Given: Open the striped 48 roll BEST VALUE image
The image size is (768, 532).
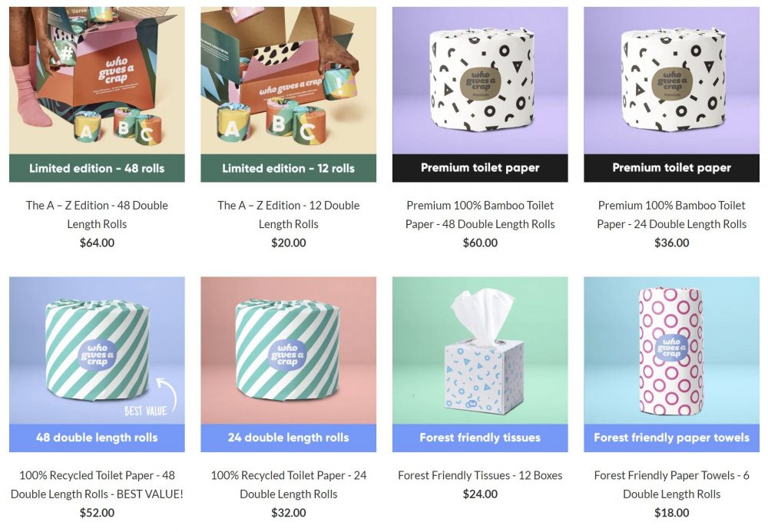Looking at the screenshot, I should pos(97,350).
